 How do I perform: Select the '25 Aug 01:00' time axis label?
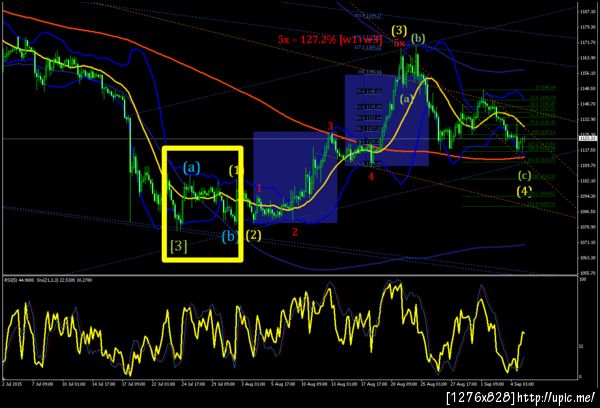434,384
